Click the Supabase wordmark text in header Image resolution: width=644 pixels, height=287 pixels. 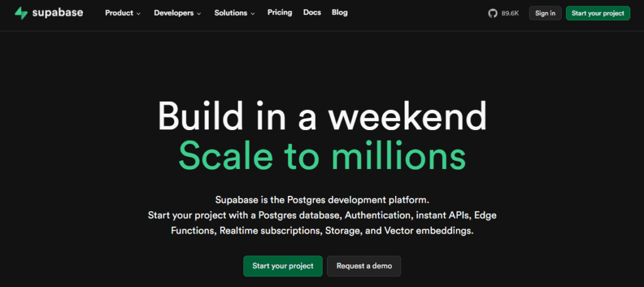click(x=57, y=13)
